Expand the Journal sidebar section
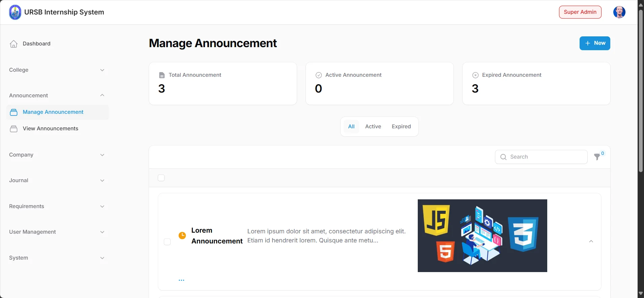Screen dimensions: 644x298 (57, 180)
